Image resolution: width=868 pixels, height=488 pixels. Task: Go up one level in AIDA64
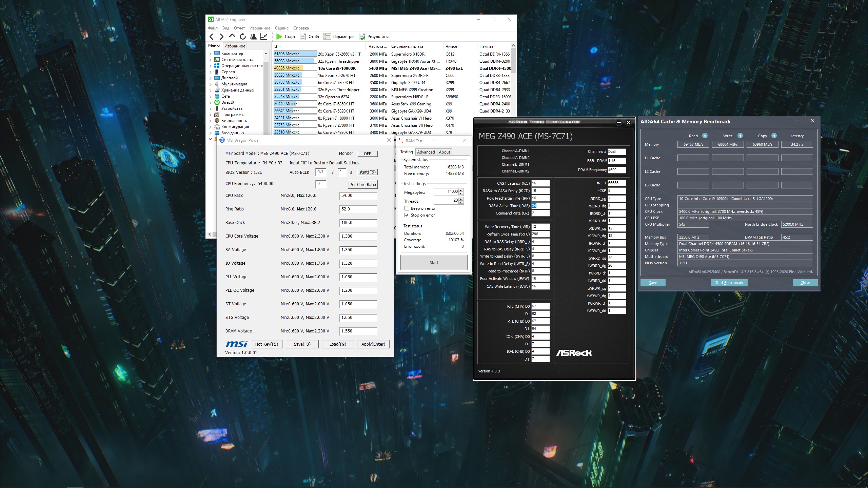coord(232,36)
